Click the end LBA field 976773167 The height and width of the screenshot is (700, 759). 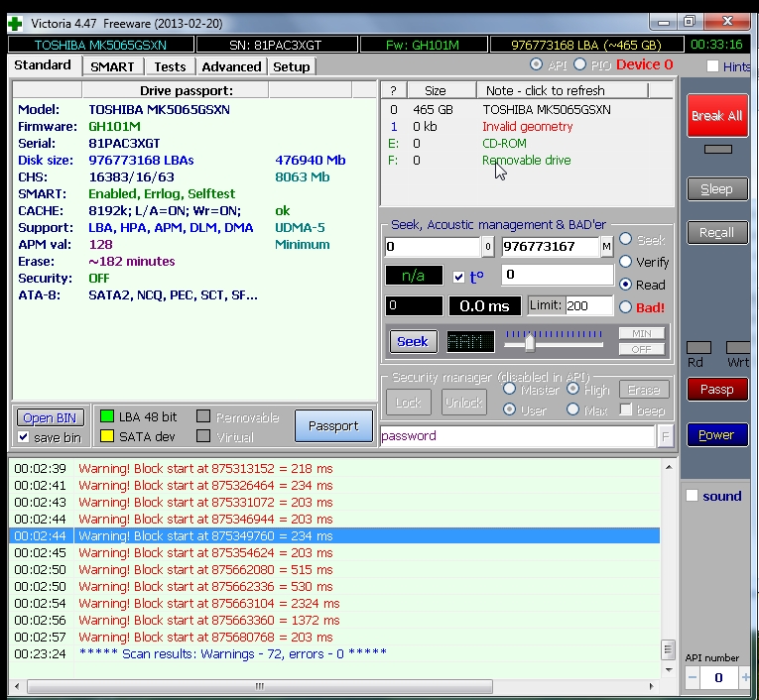551,247
